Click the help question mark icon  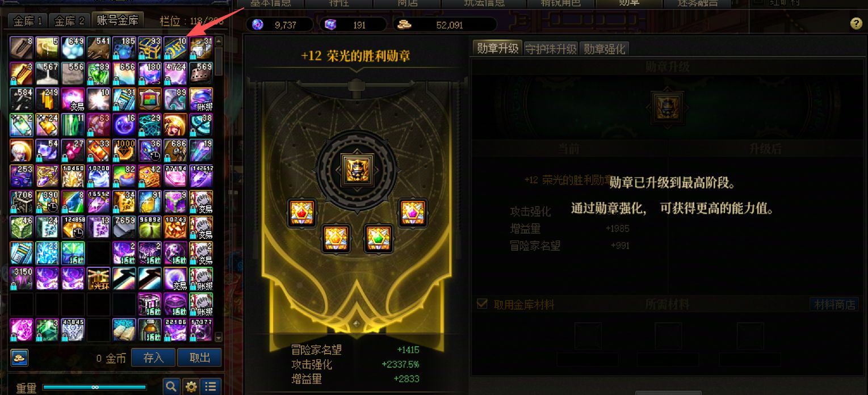point(856,23)
